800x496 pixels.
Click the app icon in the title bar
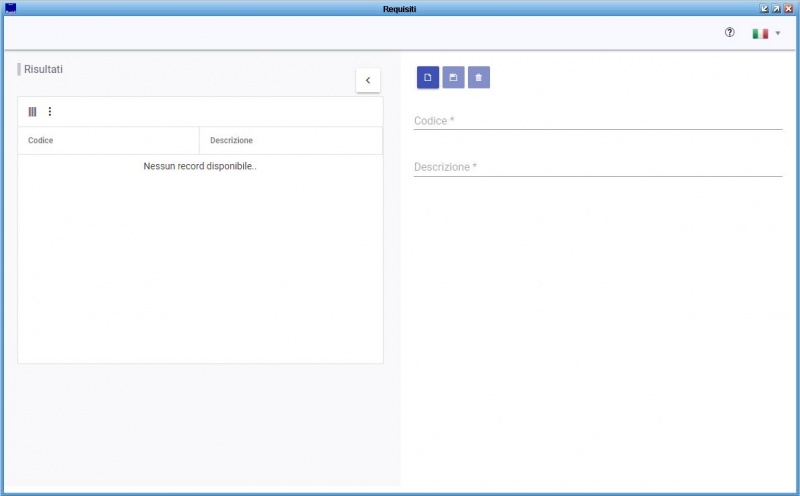[x=10, y=8]
